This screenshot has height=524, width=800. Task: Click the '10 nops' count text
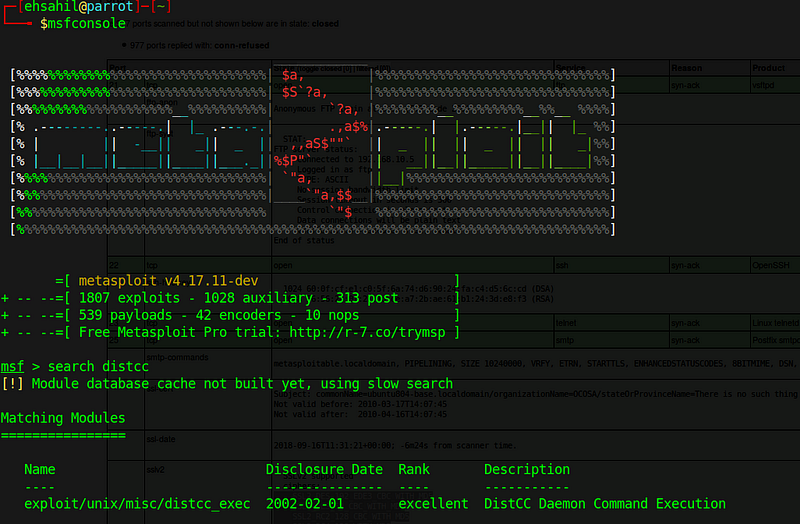pos(332,315)
